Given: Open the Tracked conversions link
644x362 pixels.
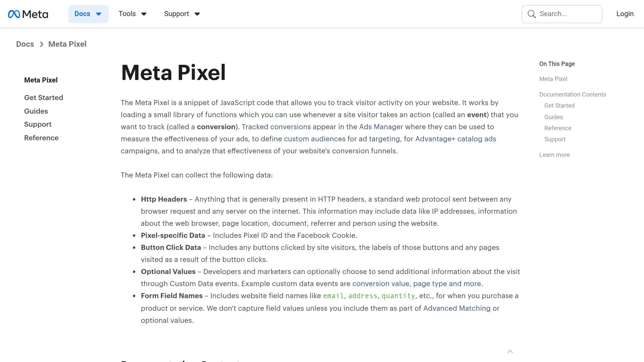Looking at the screenshot, I should (277, 127).
